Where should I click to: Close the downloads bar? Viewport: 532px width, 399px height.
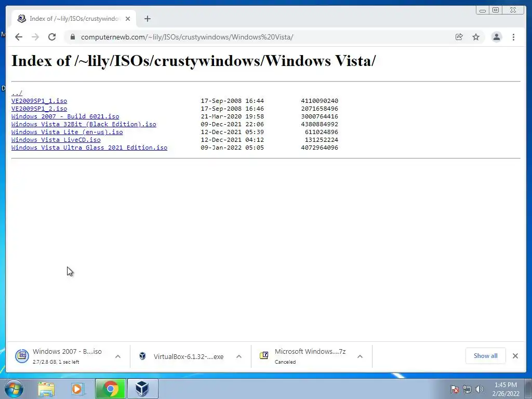[x=515, y=355]
